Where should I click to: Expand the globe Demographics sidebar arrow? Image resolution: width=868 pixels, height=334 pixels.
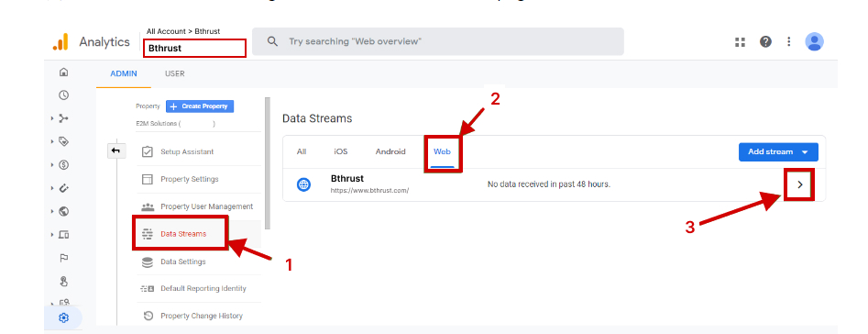tap(52, 211)
